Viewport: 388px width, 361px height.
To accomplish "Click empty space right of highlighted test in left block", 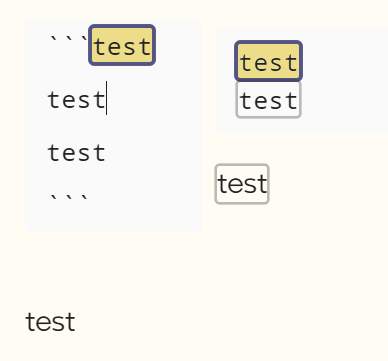I will click(x=178, y=45).
